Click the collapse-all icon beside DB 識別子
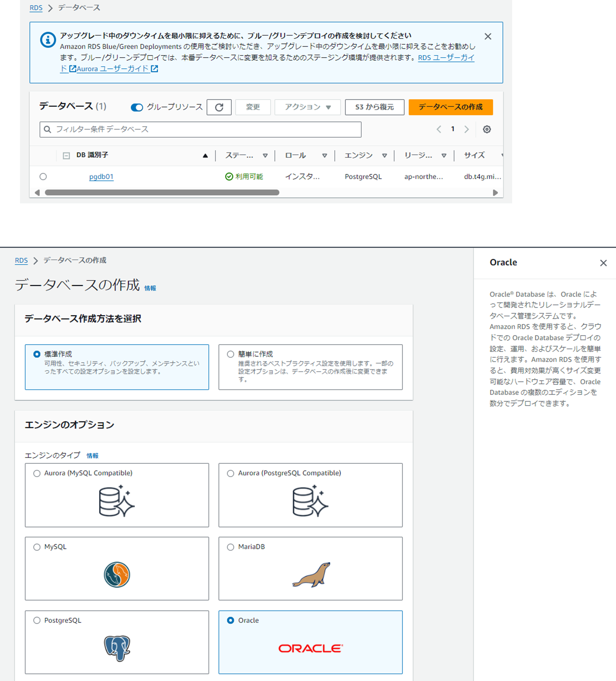Viewport: 616px width, 681px height. coord(66,155)
